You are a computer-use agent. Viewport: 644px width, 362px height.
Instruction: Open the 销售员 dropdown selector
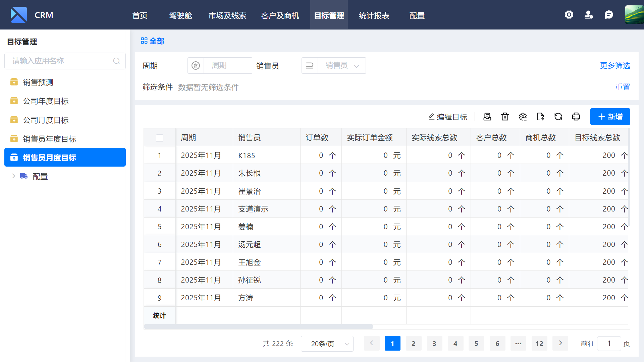click(x=341, y=65)
